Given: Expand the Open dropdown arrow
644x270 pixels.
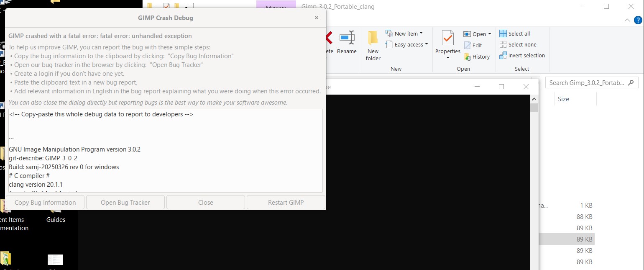Looking at the screenshot, I should click(x=490, y=34).
